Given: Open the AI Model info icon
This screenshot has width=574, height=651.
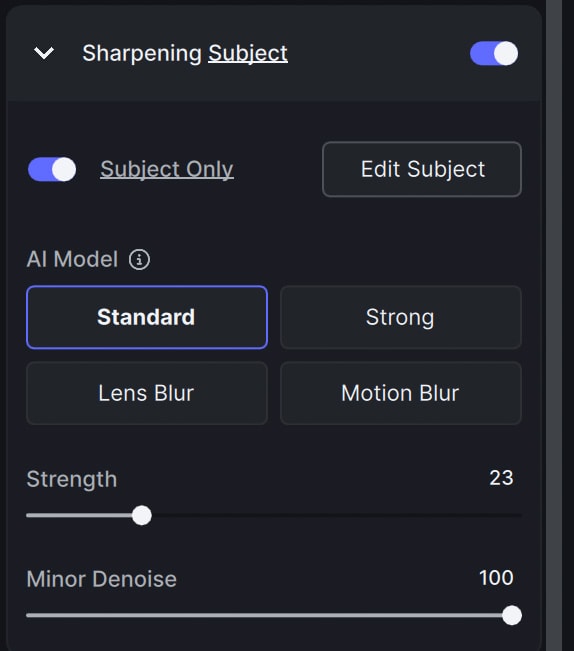Looking at the screenshot, I should tap(139, 259).
